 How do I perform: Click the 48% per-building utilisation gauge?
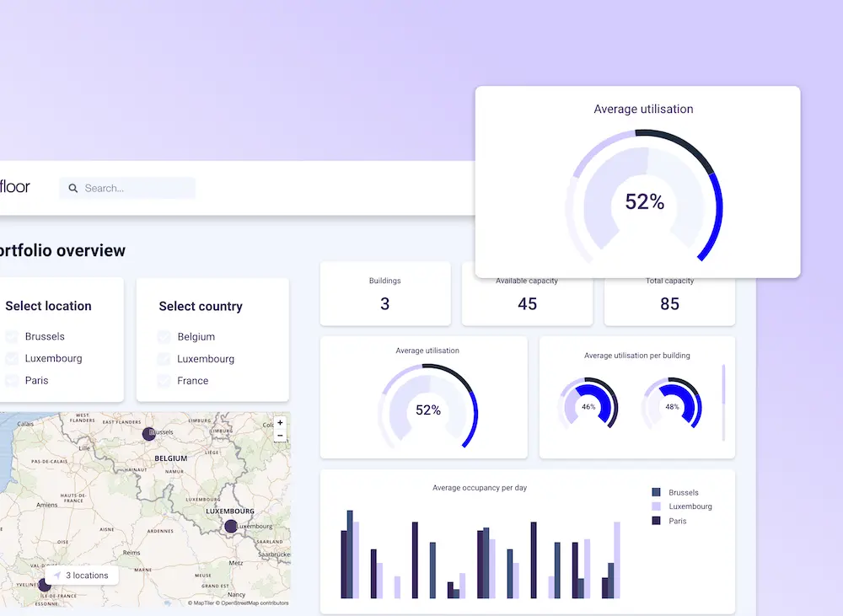[674, 405]
